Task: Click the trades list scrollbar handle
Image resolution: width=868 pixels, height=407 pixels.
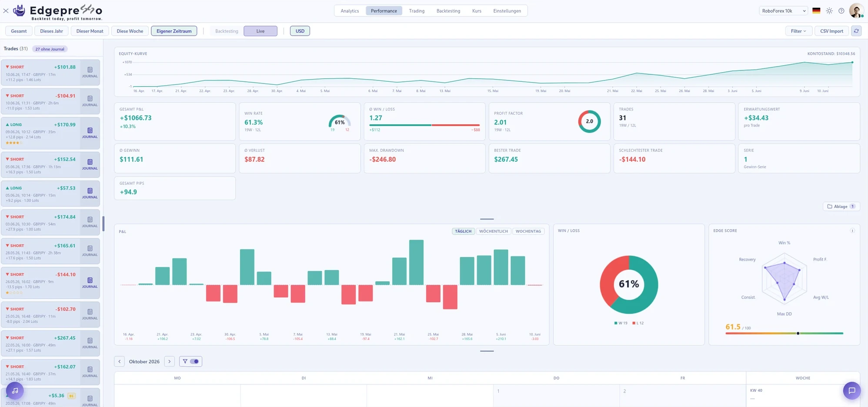Action: 103,224
